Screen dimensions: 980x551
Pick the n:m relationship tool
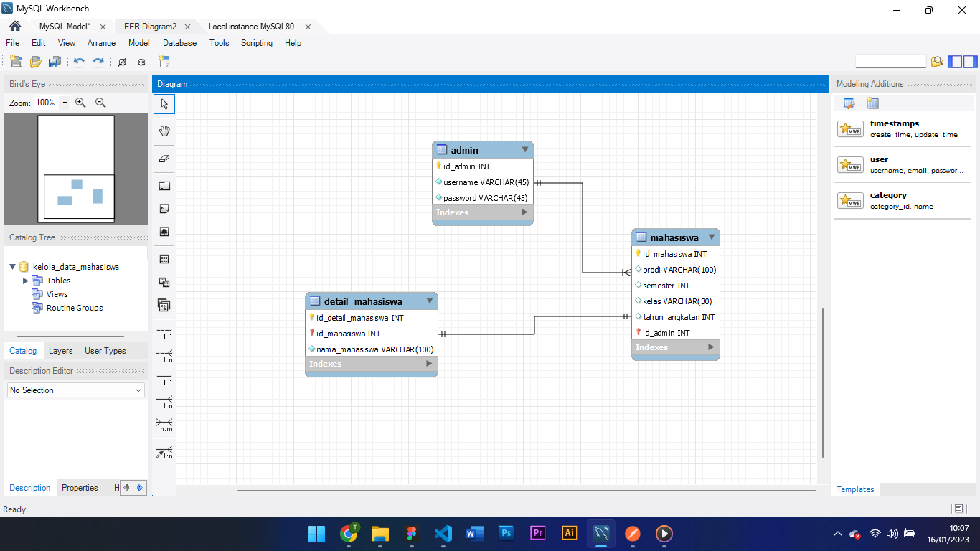tap(164, 425)
